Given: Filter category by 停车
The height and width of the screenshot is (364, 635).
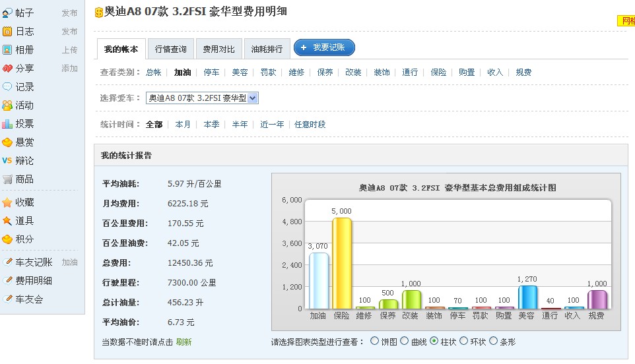Looking at the screenshot, I should (x=211, y=73).
